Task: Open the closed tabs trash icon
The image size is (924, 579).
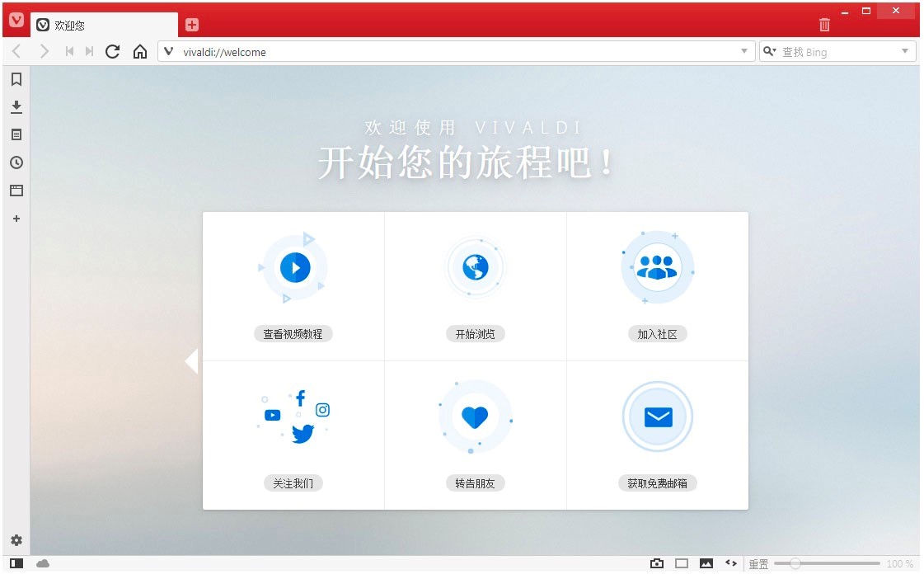Action: (x=823, y=25)
